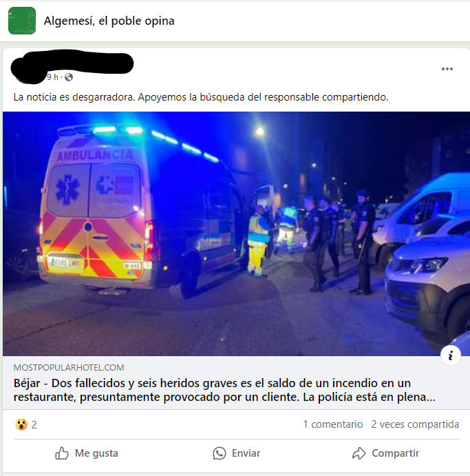Open the Béjar fire article headline

point(224,390)
